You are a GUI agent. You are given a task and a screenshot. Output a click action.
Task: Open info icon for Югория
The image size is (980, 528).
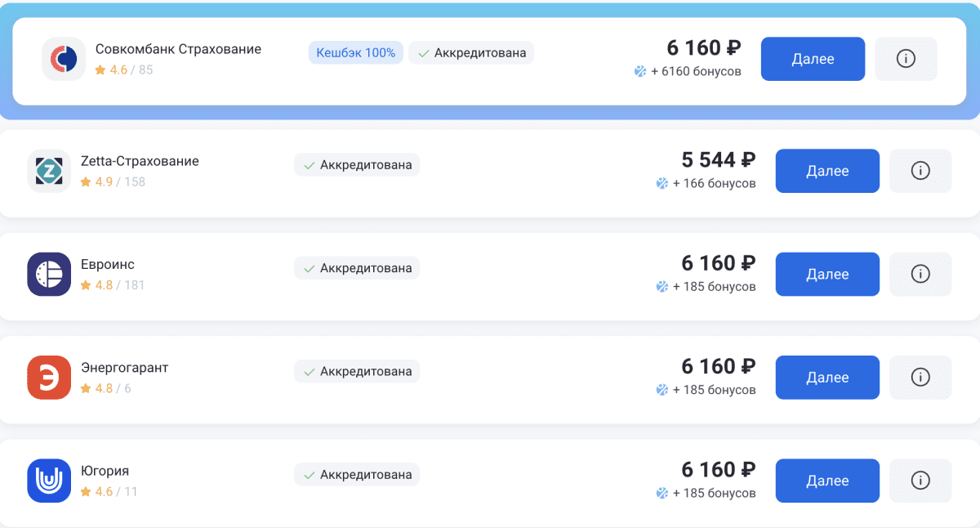pos(920,481)
